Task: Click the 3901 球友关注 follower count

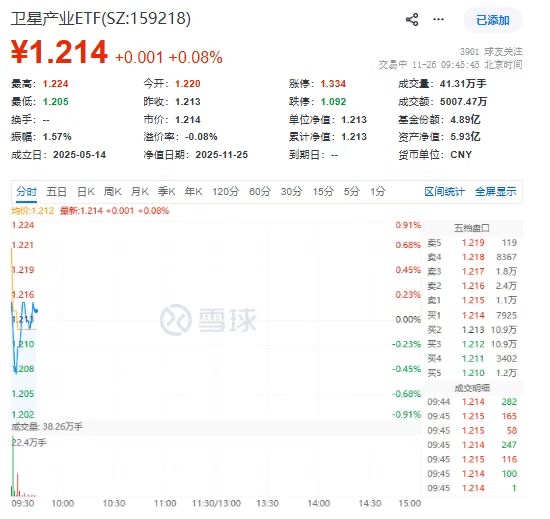Action: tap(491, 52)
